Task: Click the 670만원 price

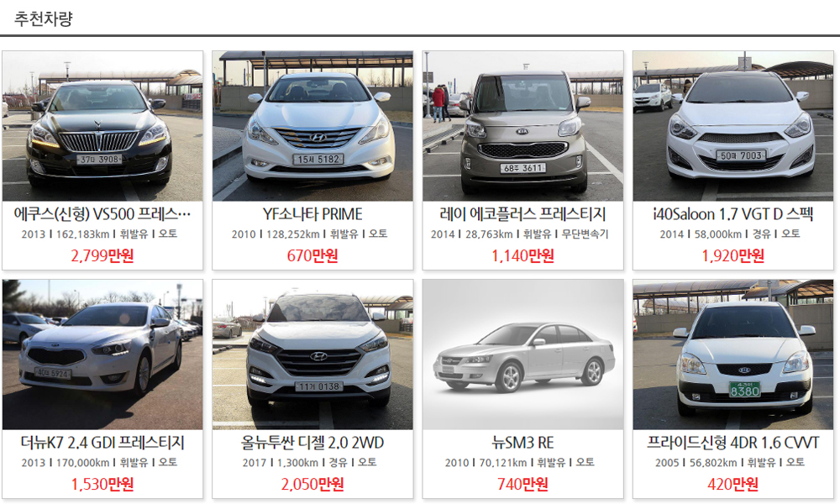Action: click(x=312, y=255)
